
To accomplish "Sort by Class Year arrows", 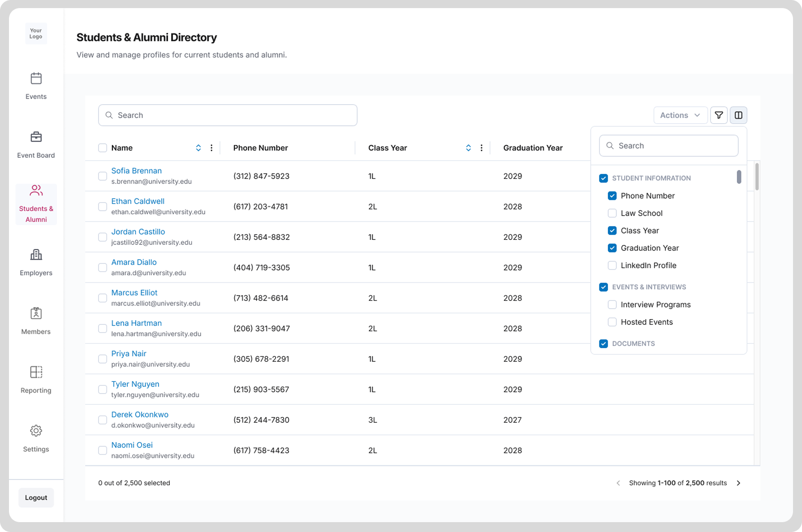I will (x=468, y=148).
